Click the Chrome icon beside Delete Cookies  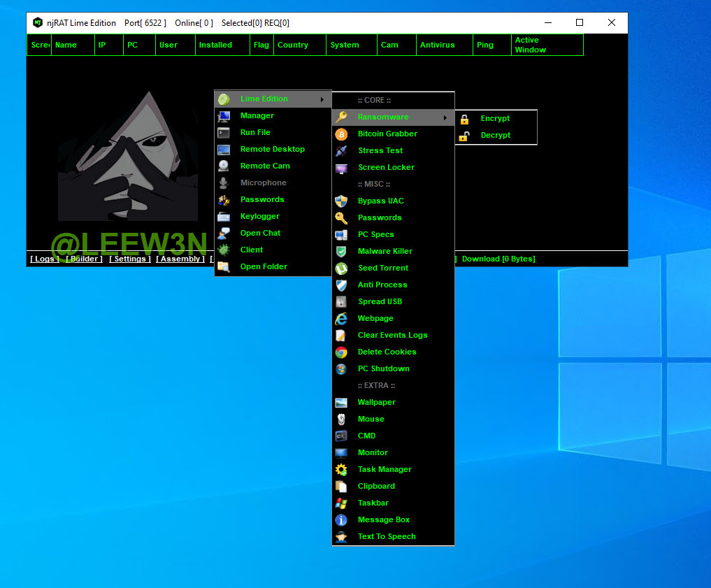pyautogui.click(x=341, y=352)
